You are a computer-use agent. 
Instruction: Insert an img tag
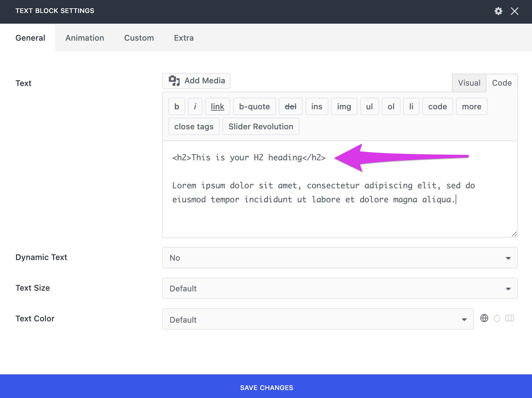tap(344, 106)
